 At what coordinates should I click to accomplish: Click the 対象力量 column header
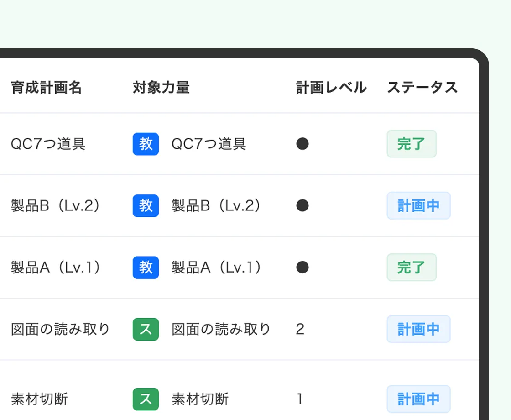click(x=161, y=88)
